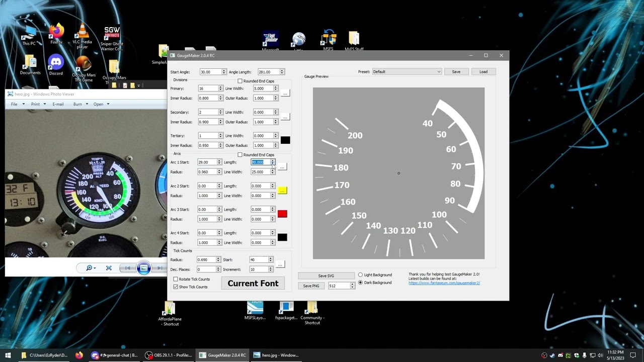Go to previous image in Photo Viewer

[127, 268]
